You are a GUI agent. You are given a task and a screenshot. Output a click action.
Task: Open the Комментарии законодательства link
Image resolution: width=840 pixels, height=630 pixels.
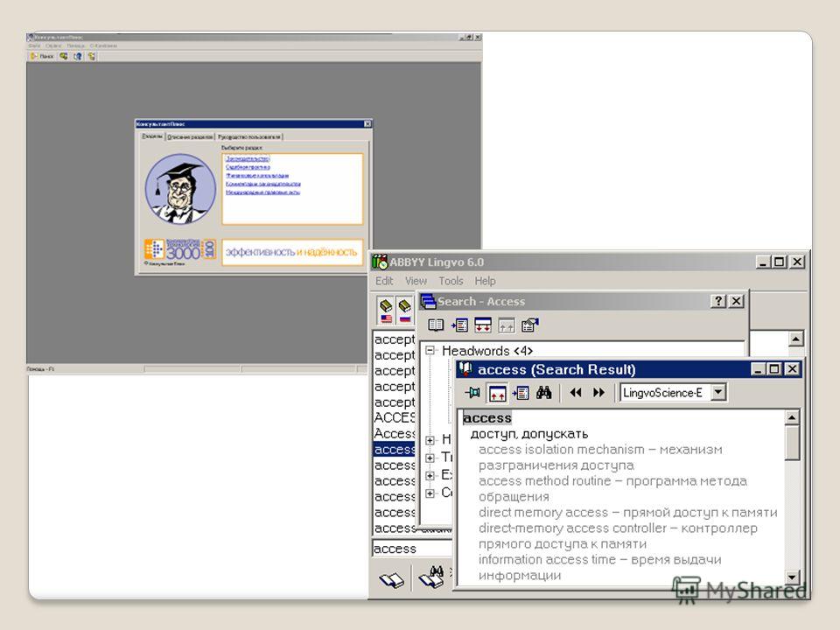(x=263, y=184)
